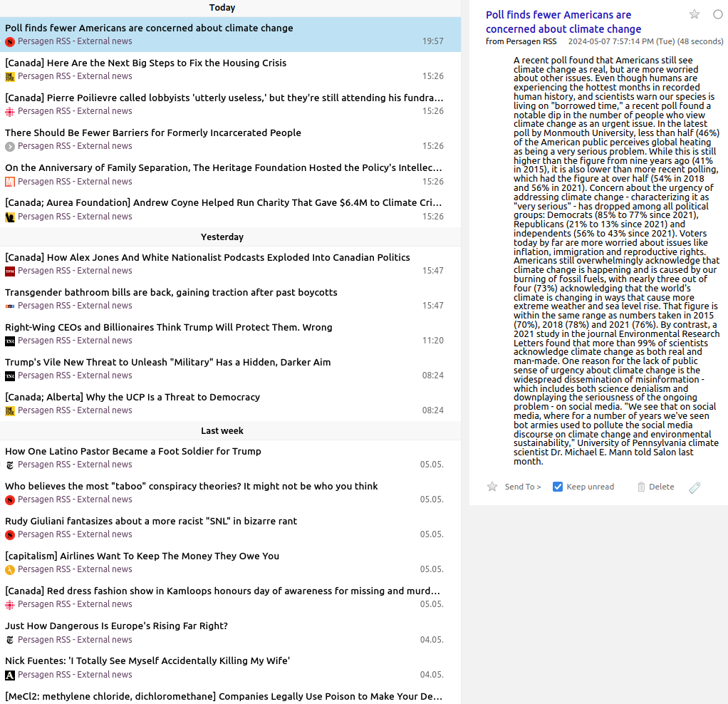This screenshot has height=704, width=728.
Task: Click the 19:57 timestamp on the selected article
Action: 432,41
